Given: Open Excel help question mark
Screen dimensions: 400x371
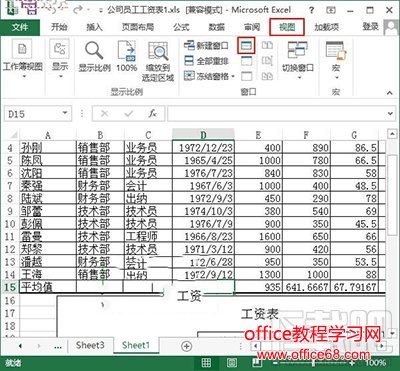Looking at the screenshot, I should [311, 10].
